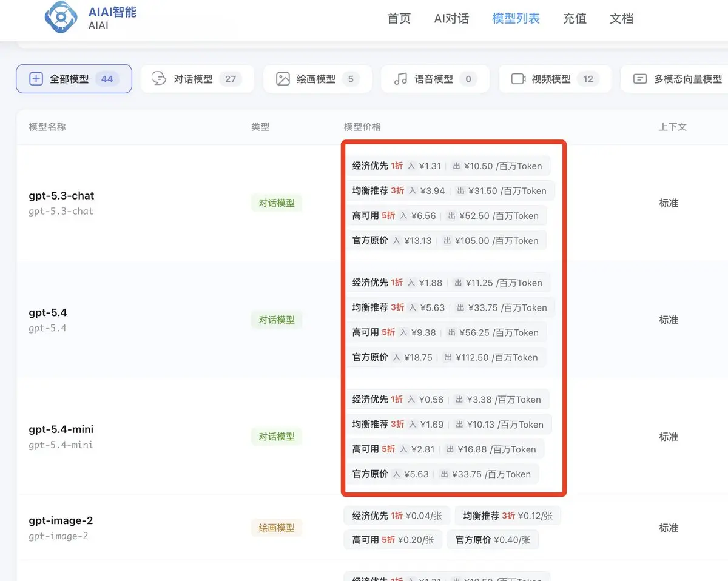Click 标准 context in gpt-5.4-mini row
The height and width of the screenshot is (581, 728).
pos(669,437)
